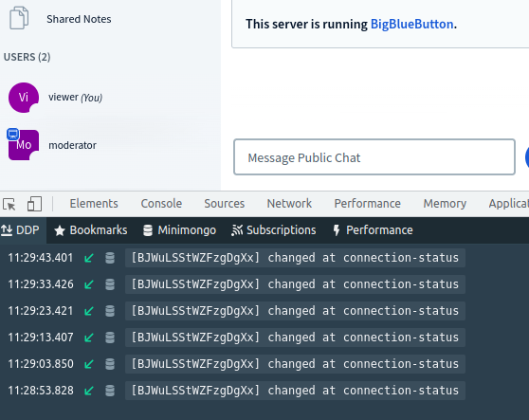Select the 11:29:43.401 connection-status message
This screenshot has width=529, height=420.
click(295, 258)
